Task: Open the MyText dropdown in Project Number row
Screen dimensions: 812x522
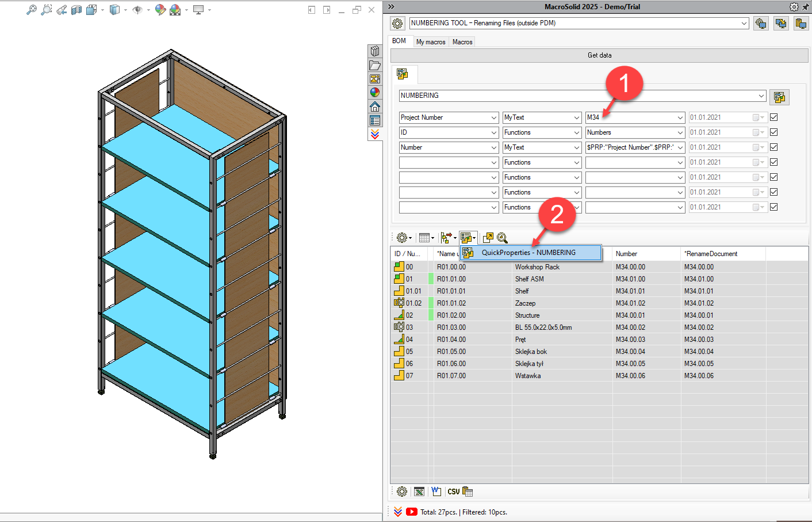Action: tap(542, 117)
